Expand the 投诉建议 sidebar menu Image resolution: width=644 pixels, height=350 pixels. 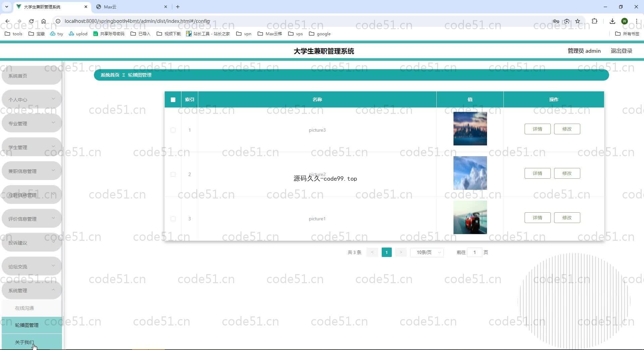coord(32,243)
